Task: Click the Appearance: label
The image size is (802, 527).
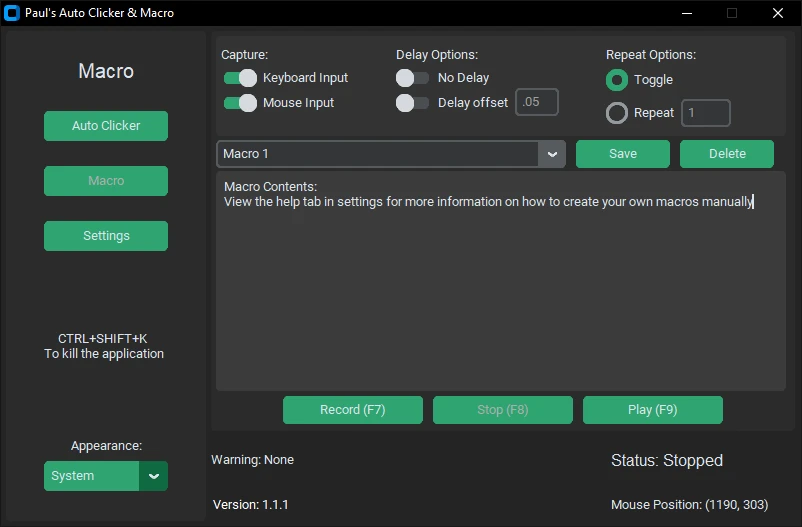Action: pos(106,446)
